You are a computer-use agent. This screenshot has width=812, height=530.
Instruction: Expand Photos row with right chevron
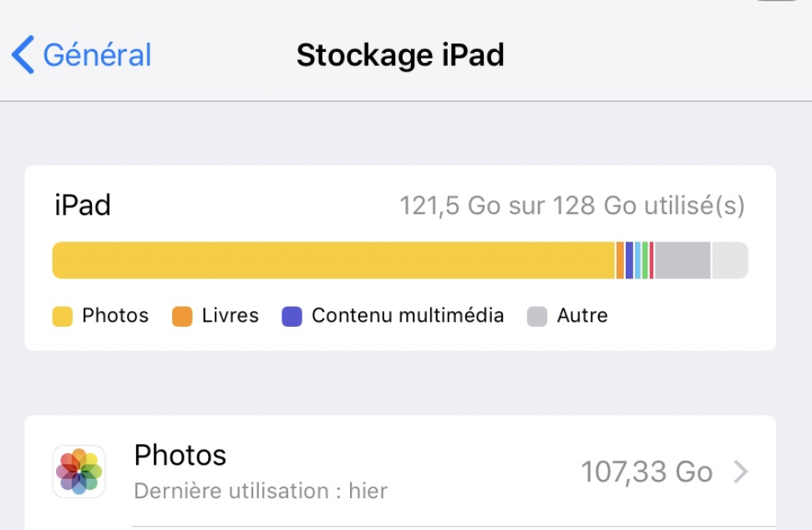740,472
